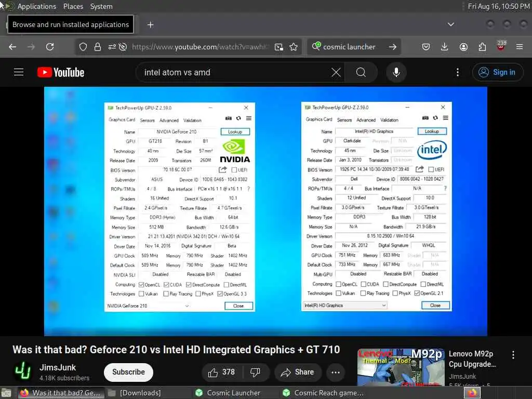The height and width of the screenshot is (399, 532).
Task: Switch to Cosmic Reach game taskbar window
Action: coord(323,393)
